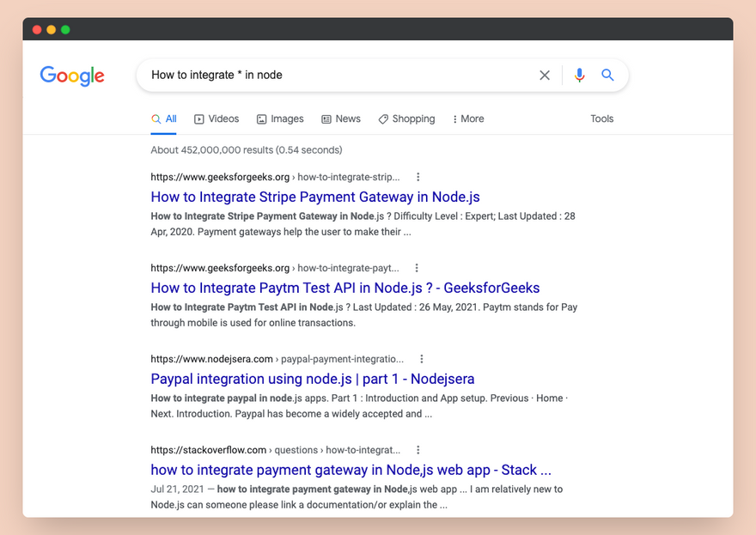Click the Google logo
756x535 pixels.
tap(72, 76)
